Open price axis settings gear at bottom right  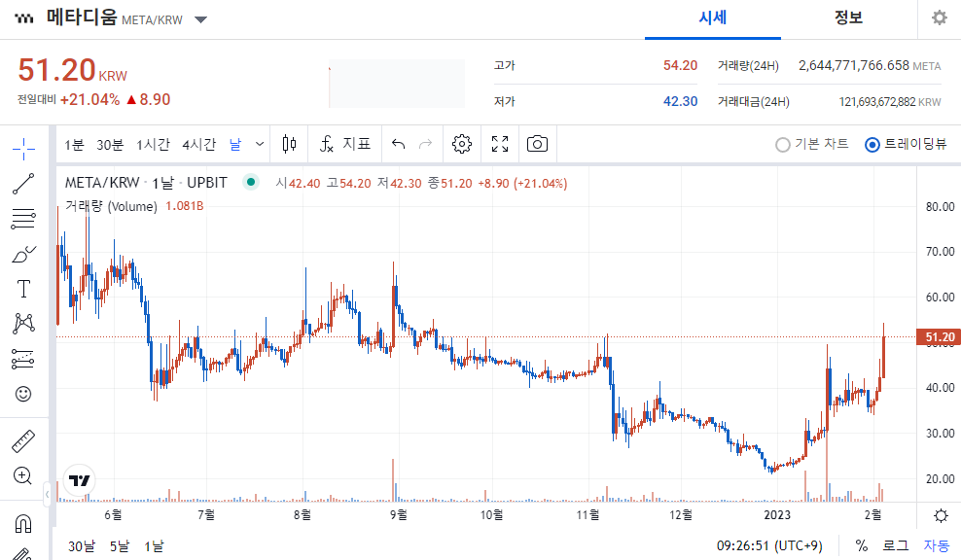pyautogui.click(x=941, y=515)
